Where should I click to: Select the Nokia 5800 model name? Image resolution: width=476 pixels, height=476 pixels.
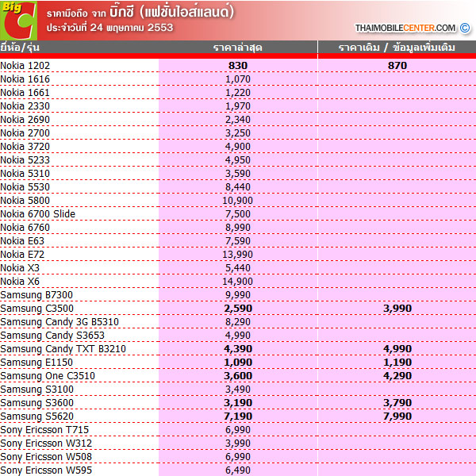pyautogui.click(x=25, y=201)
